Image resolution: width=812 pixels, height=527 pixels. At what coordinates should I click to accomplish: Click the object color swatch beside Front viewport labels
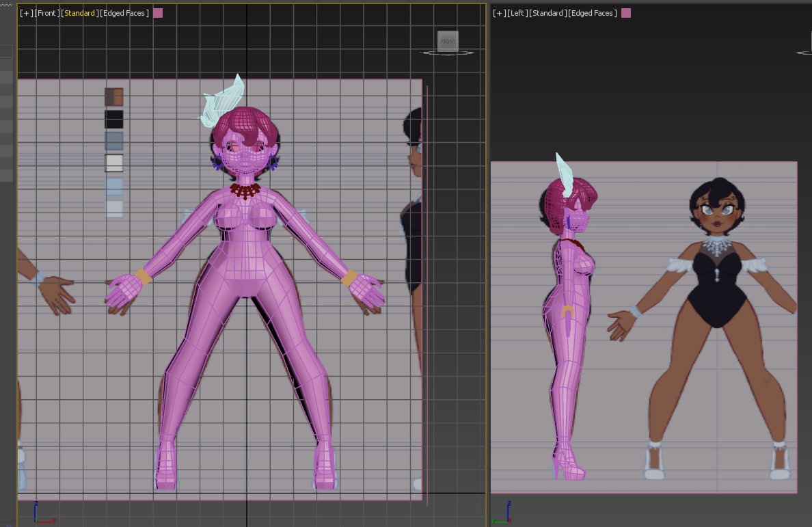click(158, 12)
